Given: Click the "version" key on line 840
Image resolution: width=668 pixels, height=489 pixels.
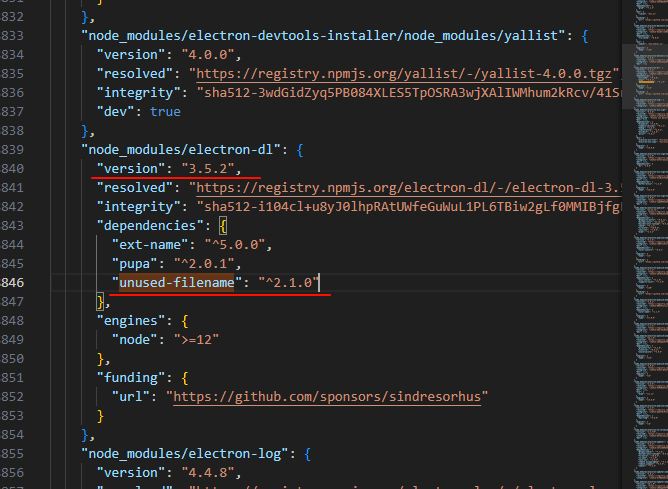Looking at the screenshot, I should pos(131,169).
